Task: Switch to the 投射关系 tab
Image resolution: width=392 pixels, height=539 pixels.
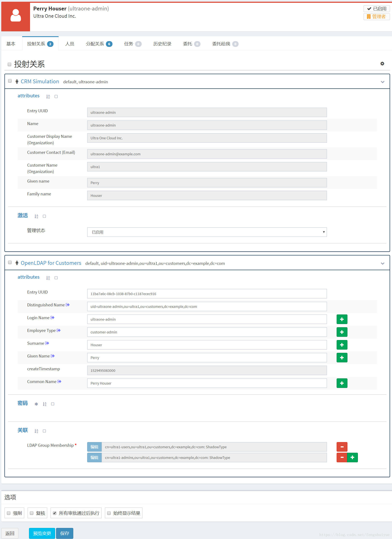Action: click(40, 44)
